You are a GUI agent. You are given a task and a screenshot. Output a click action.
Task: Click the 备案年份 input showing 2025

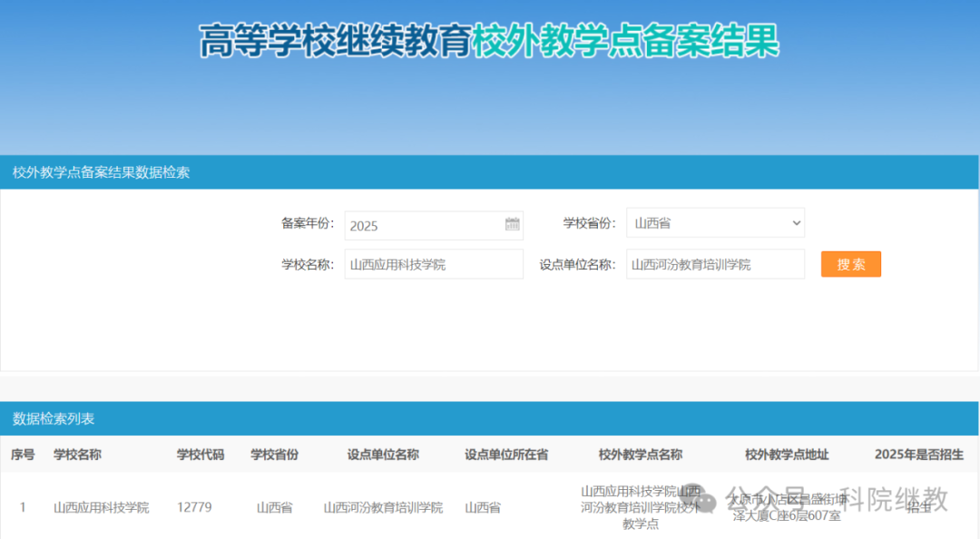[422, 225]
